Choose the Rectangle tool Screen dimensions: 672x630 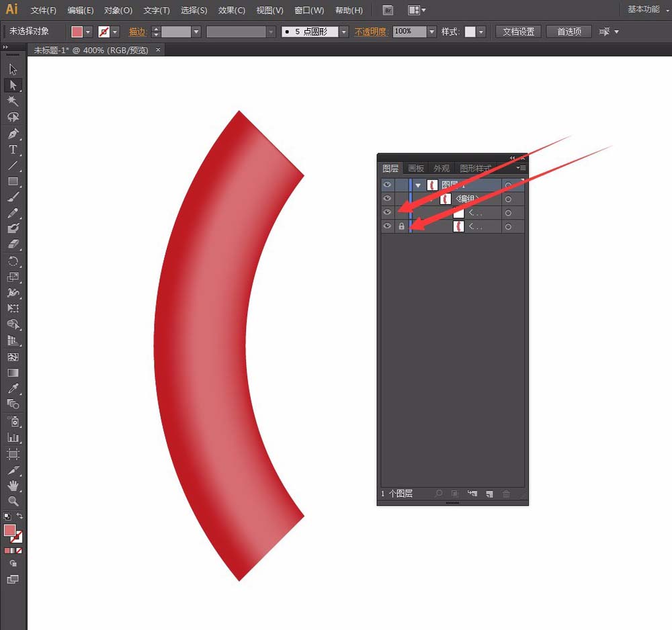click(13, 181)
